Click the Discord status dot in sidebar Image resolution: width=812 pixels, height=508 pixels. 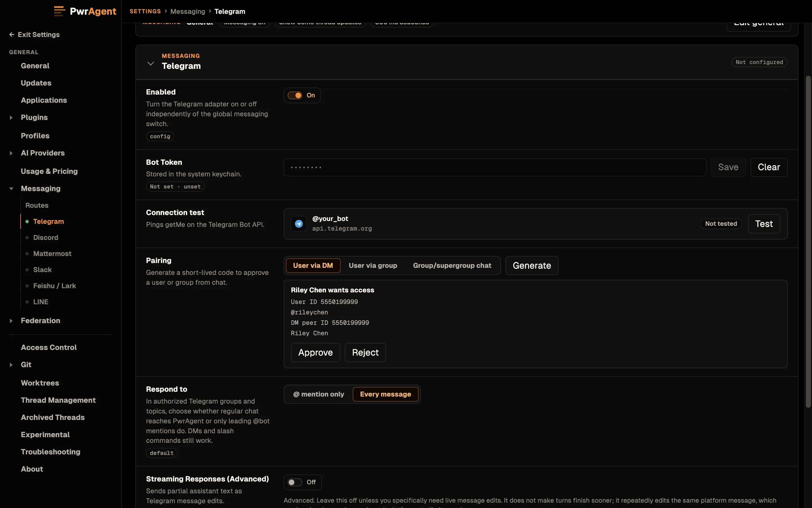tap(27, 238)
